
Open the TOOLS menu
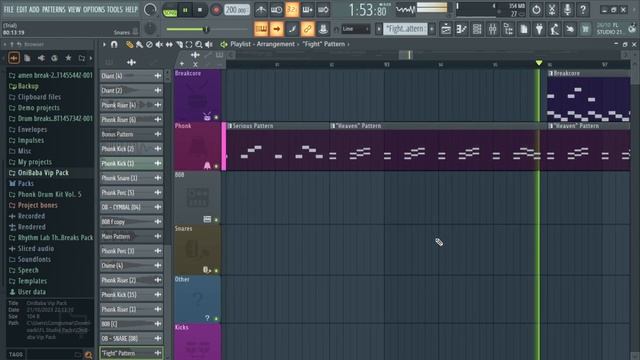115,9
